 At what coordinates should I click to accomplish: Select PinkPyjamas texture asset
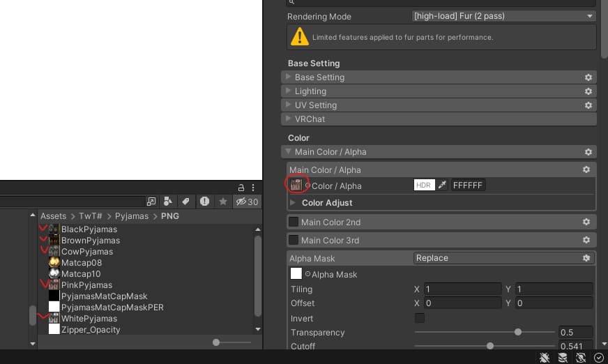(x=81, y=285)
